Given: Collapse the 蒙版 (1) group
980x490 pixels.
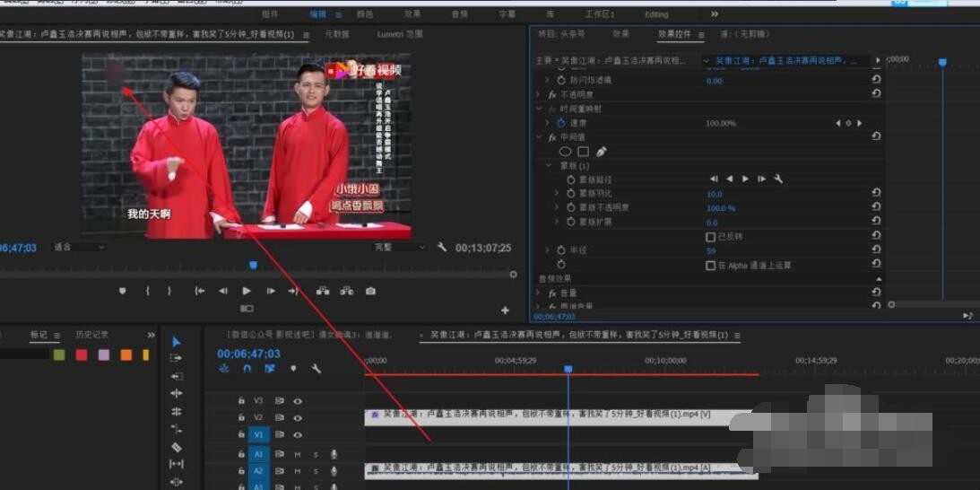Looking at the screenshot, I should pyautogui.click(x=548, y=166).
